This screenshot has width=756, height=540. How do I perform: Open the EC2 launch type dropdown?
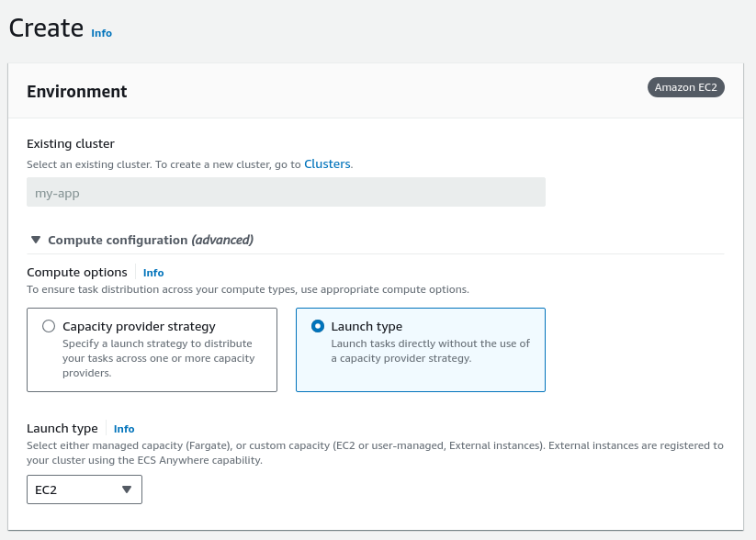(x=84, y=489)
